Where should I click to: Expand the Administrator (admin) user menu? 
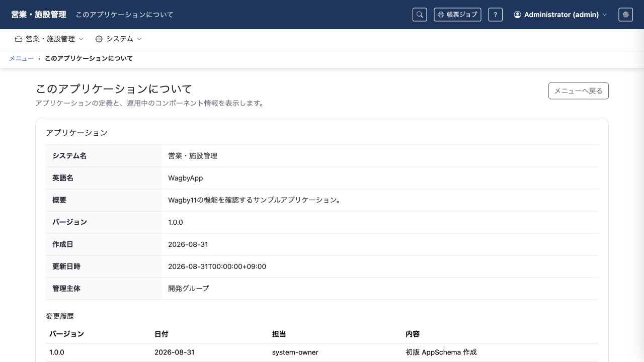[560, 15]
